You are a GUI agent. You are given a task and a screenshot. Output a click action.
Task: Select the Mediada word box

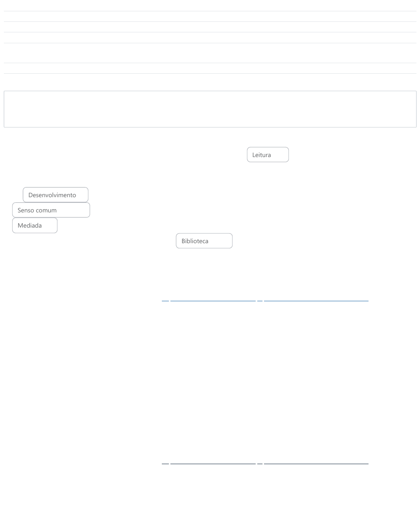click(x=35, y=226)
